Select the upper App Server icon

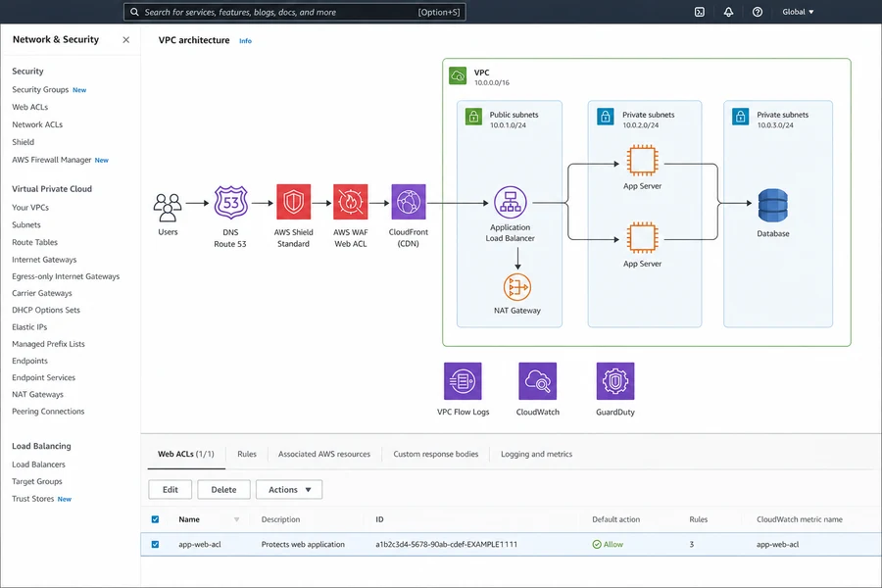coord(642,161)
